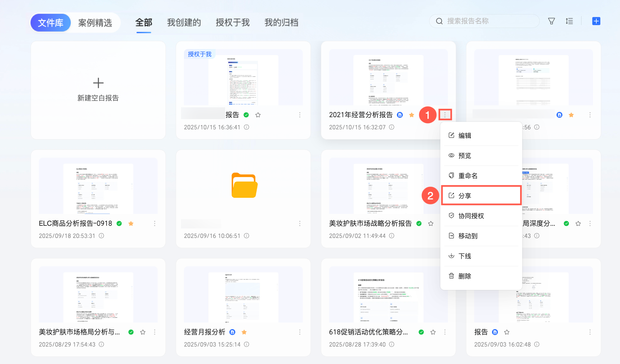Open more options for 经营月报分析
Viewport: 620px width, 364px height.
click(300, 332)
